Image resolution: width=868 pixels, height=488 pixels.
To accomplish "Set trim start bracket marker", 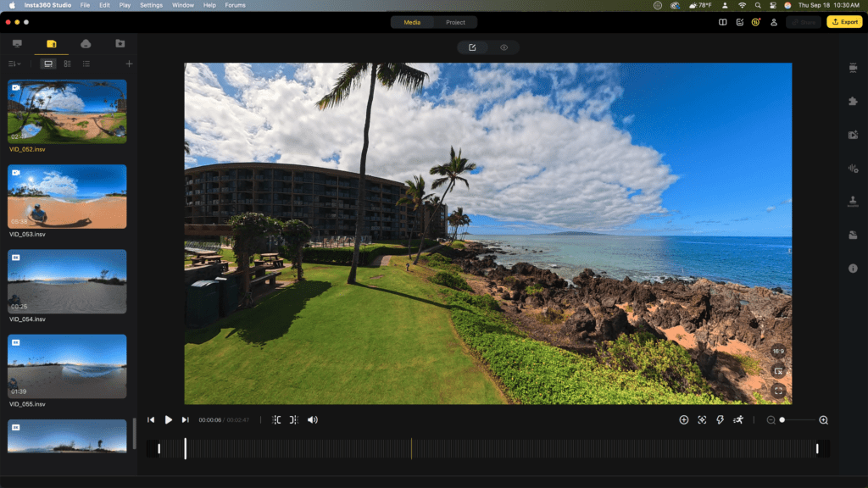I will (276, 420).
